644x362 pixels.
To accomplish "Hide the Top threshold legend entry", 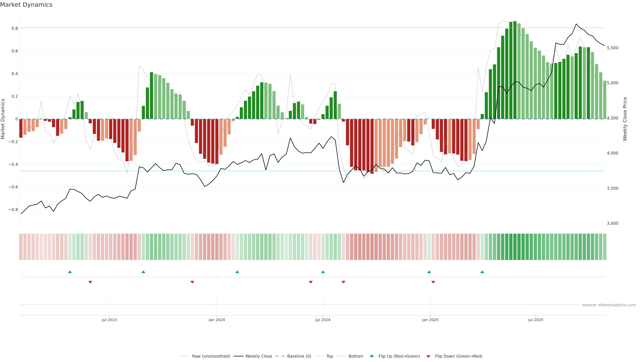I will 330,356.
